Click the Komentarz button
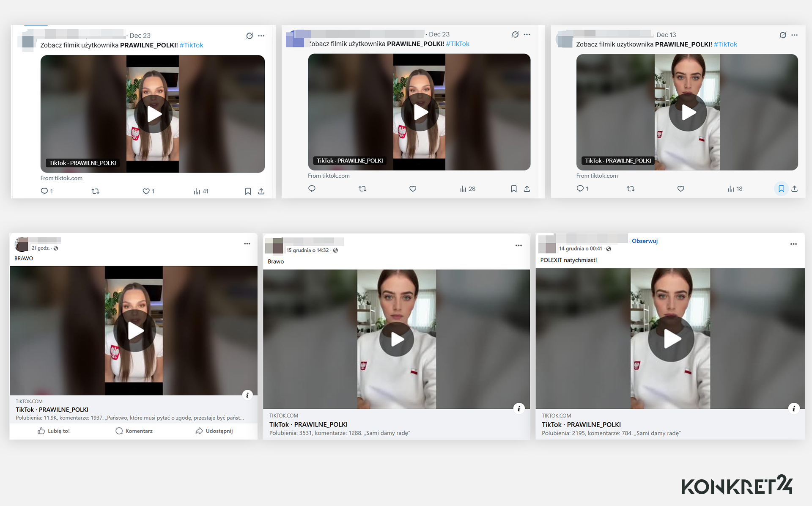 tap(134, 431)
